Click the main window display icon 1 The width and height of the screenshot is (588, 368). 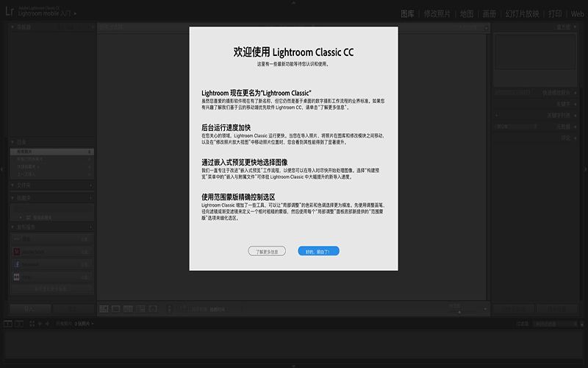tap(8, 323)
